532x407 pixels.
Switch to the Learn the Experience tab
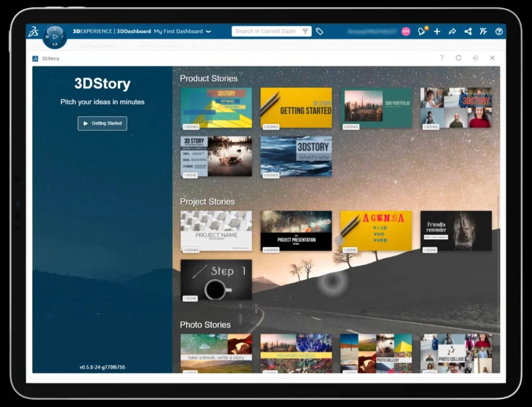(x=159, y=46)
